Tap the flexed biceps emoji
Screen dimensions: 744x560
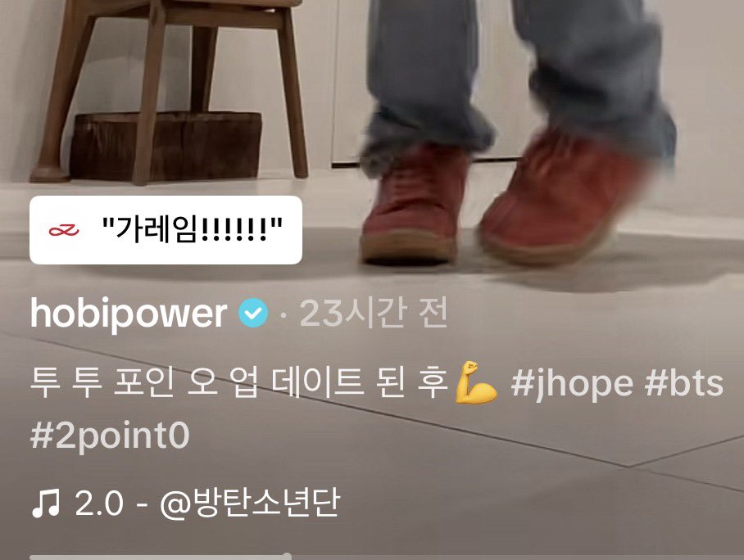click(475, 382)
